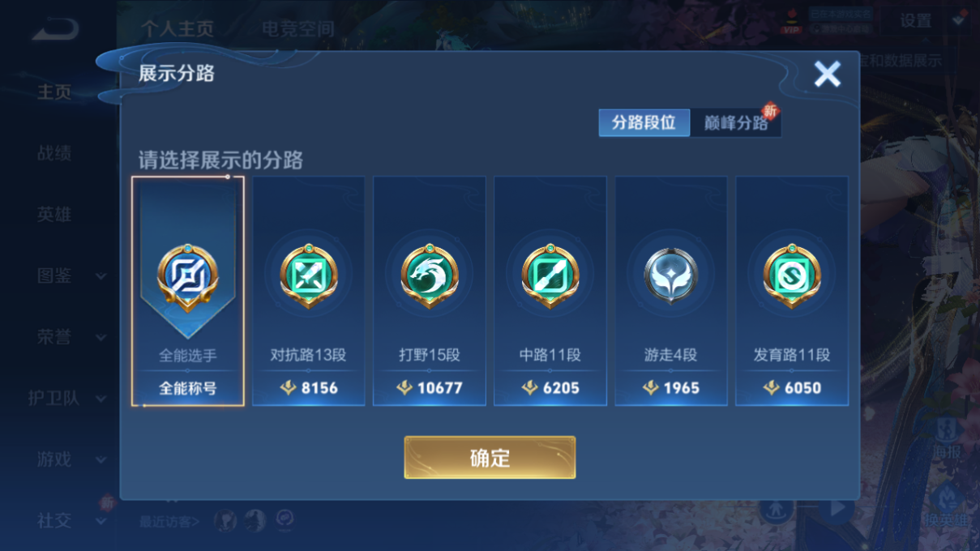Image resolution: width=980 pixels, height=551 pixels.
Task: Open the first recent visitor avatar
Action: click(x=225, y=520)
